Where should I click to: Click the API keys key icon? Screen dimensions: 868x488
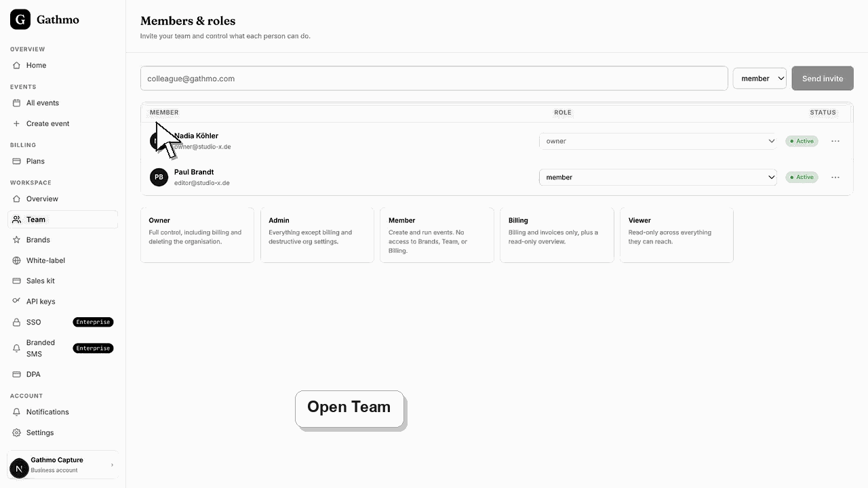click(17, 301)
